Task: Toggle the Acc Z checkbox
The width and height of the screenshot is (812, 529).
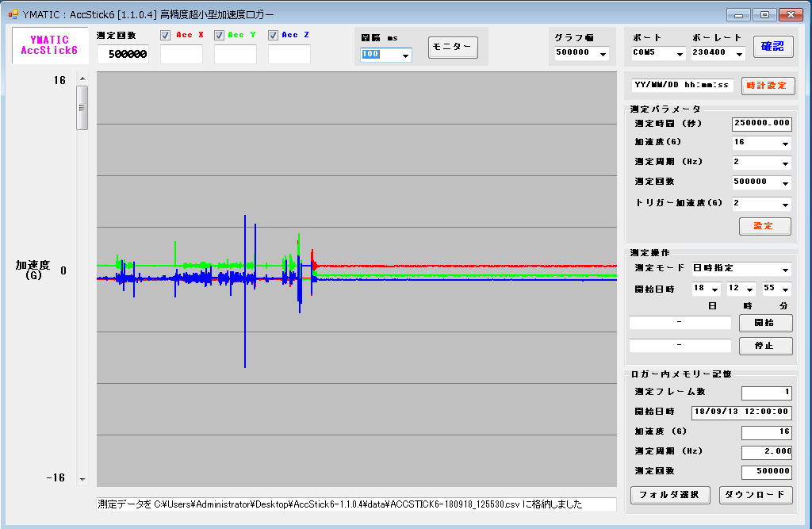Action: [273, 35]
